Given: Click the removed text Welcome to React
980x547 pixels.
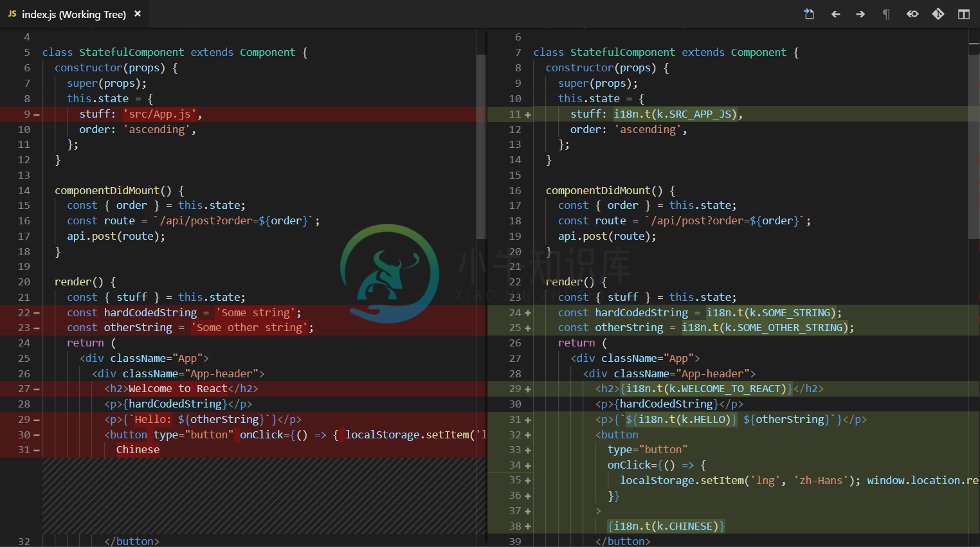Looking at the screenshot, I should click(x=178, y=388).
